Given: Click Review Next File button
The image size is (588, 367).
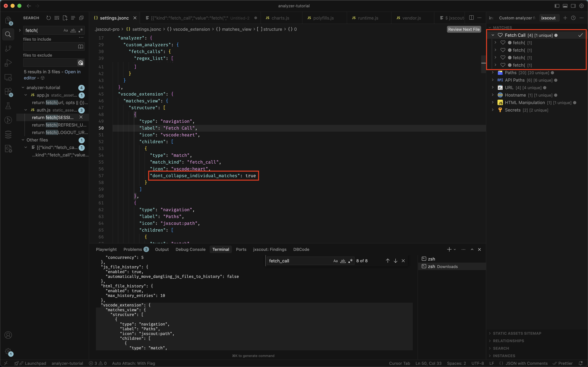Looking at the screenshot, I should click(x=464, y=29).
